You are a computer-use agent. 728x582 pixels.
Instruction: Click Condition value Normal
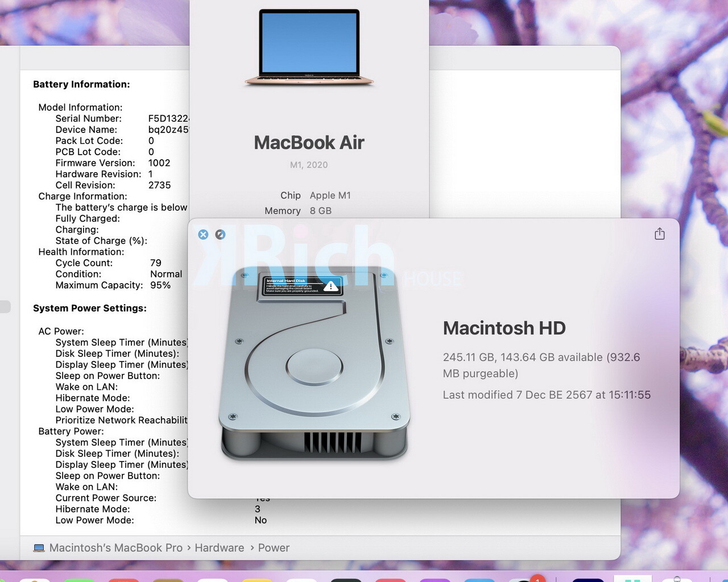(166, 274)
